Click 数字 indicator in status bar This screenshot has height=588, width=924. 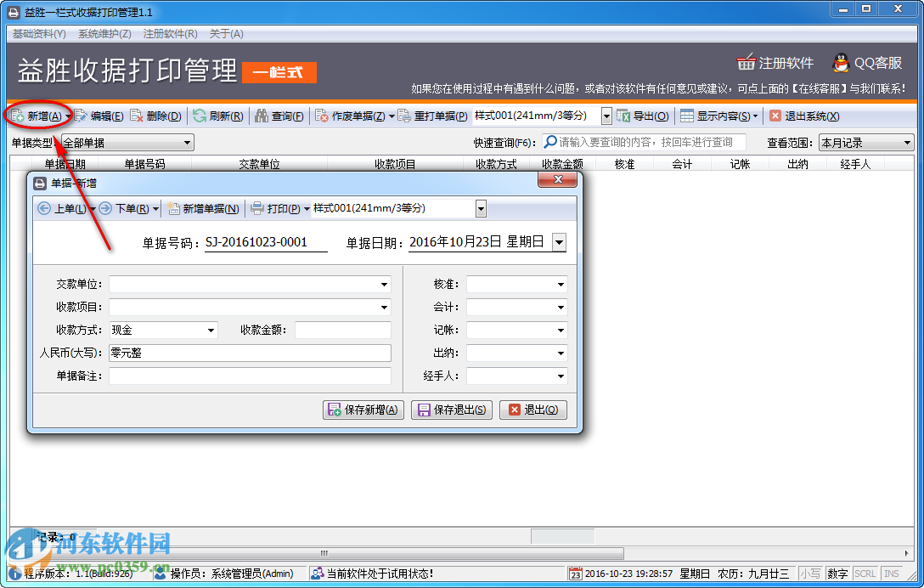[837, 574]
